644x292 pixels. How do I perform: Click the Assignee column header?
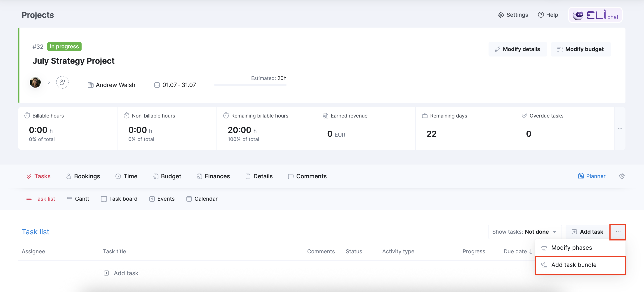pyautogui.click(x=33, y=252)
